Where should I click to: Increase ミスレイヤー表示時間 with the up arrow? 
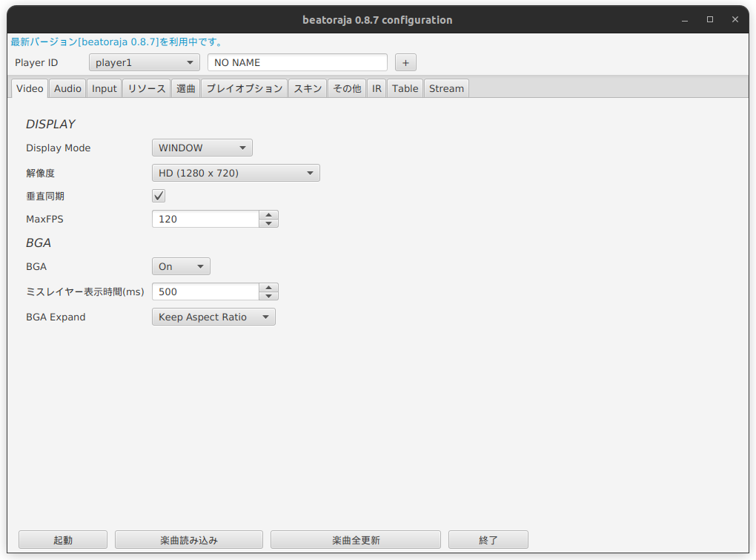point(269,288)
